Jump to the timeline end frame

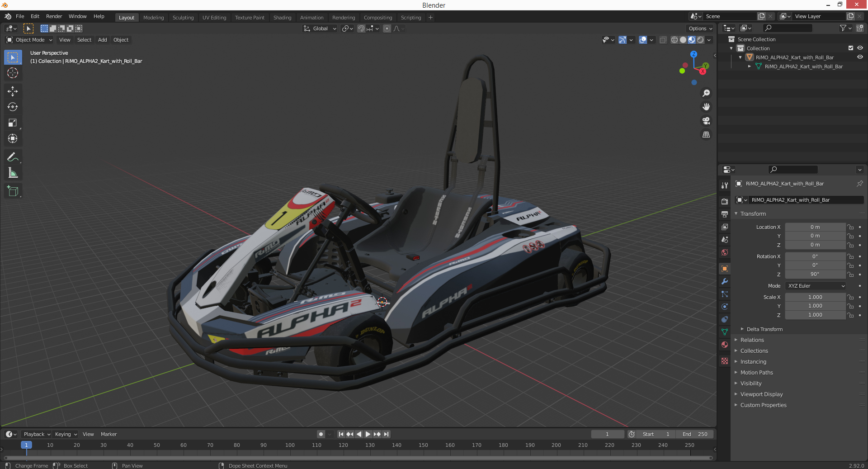pyautogui.click(x=386, y=434)
